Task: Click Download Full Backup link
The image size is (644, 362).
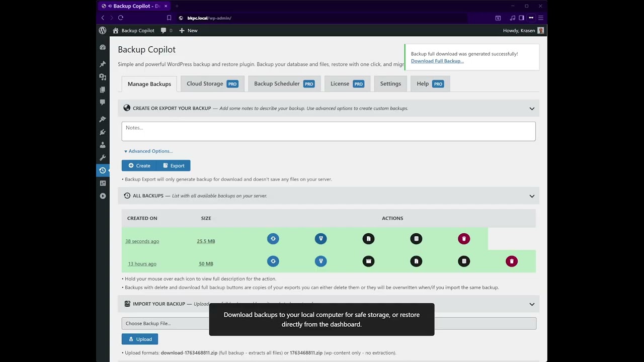Action: tap(437, 61)
